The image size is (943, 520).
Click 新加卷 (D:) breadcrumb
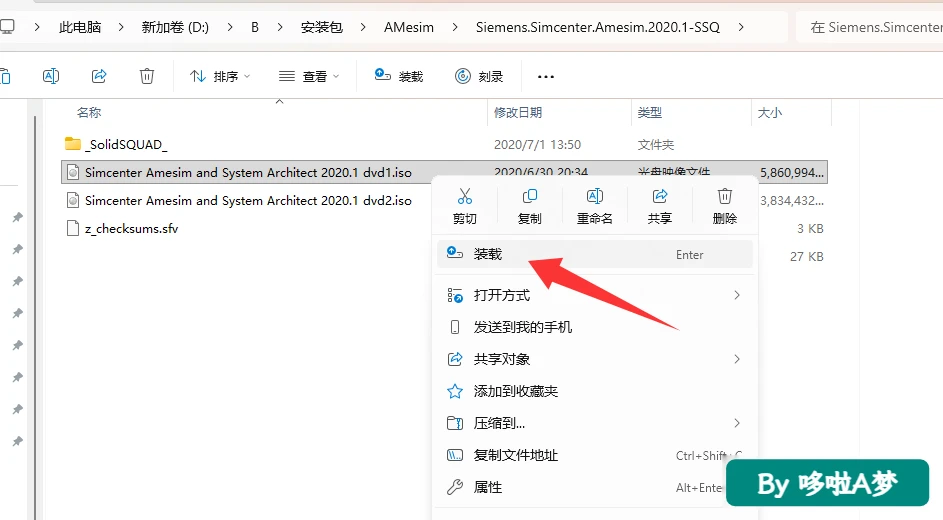(x=175, y=27)
